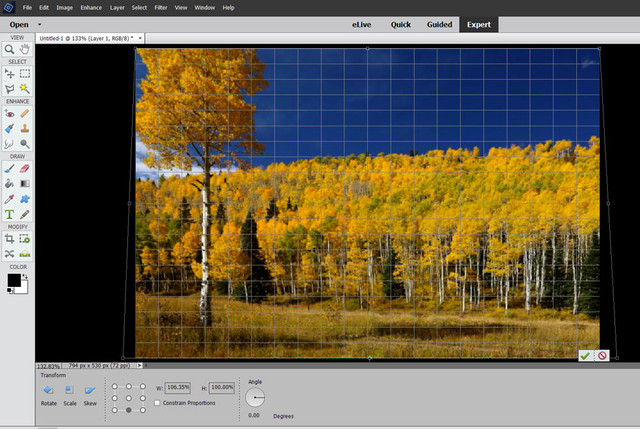Switch to the Quick edit tab

click(x=401, y=24)
